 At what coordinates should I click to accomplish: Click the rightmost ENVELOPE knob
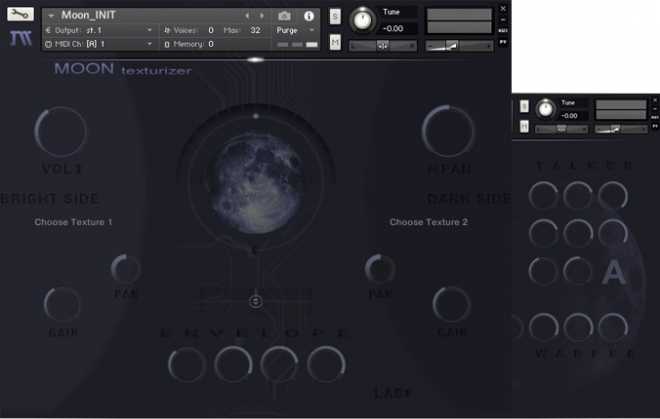[326, 365]
